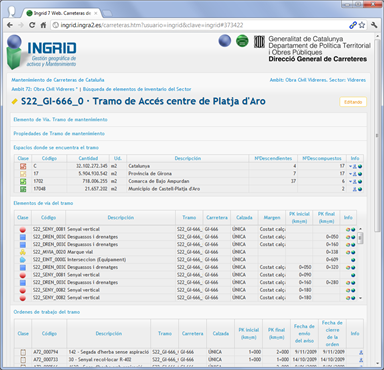
Task: Expand the Propiedades de Tramo de mantenimiento section
Action: point(59,133)
